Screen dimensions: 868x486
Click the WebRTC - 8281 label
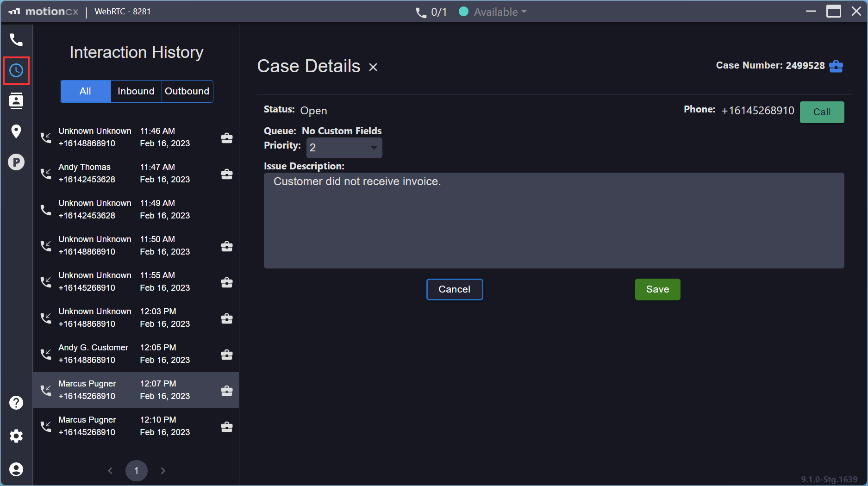pyautogui.click(x=123, y=12)
